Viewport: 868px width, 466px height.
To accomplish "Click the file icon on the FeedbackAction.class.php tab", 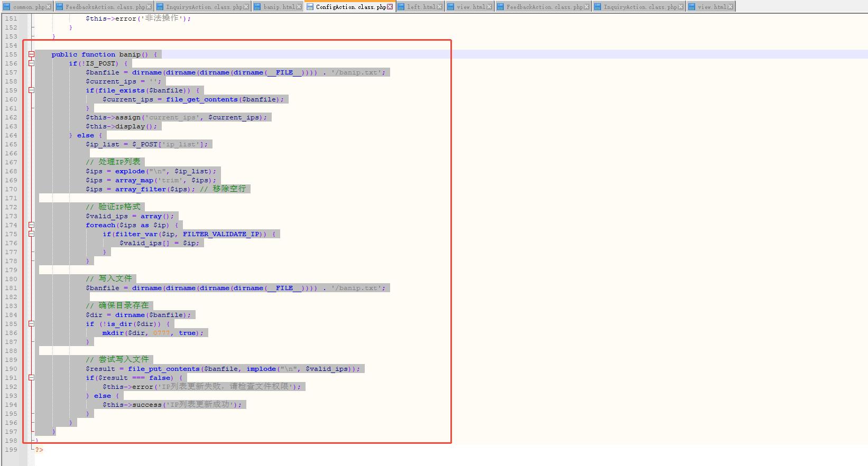I will pyautogui.click(x=500, y=7).
